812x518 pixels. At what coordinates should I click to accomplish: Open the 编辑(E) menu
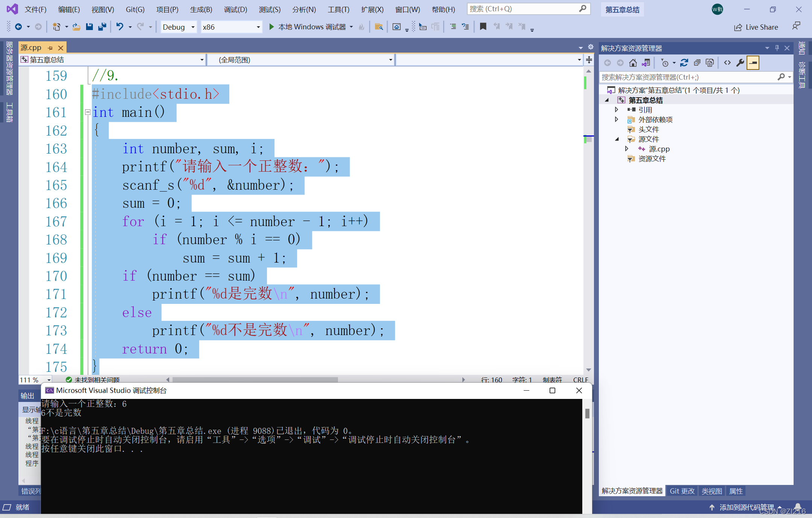click(x=69, y=9)
